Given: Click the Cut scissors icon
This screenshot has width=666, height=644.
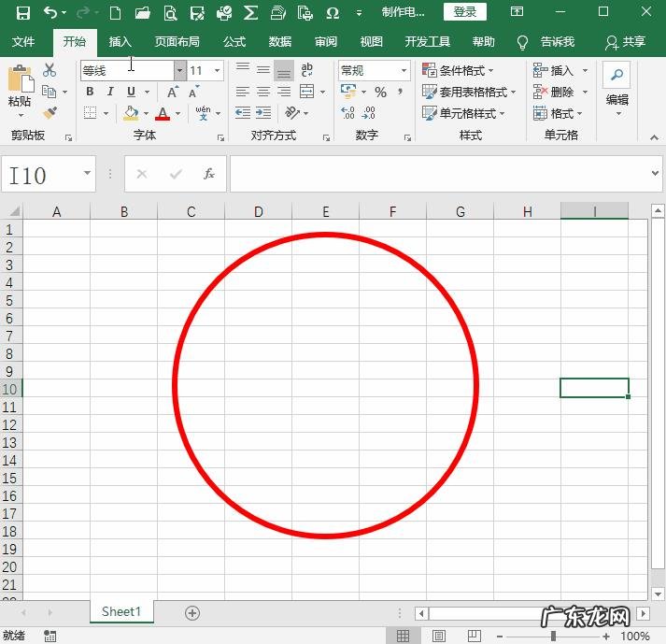Looking at the screenshot, I should coord(50,71).
